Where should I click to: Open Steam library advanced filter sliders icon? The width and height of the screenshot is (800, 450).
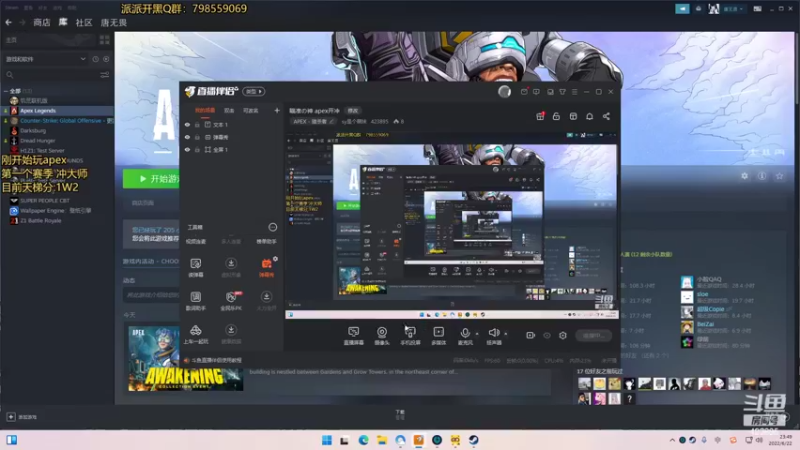105,75
